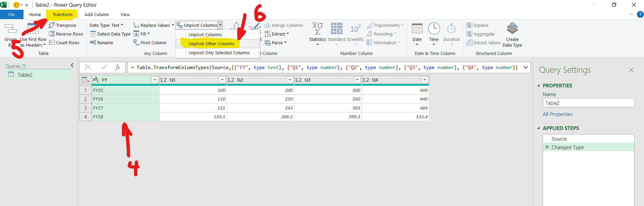Screen dimensions: 644x206
Task: Click the Rename column button
Action: pos(101,43)
